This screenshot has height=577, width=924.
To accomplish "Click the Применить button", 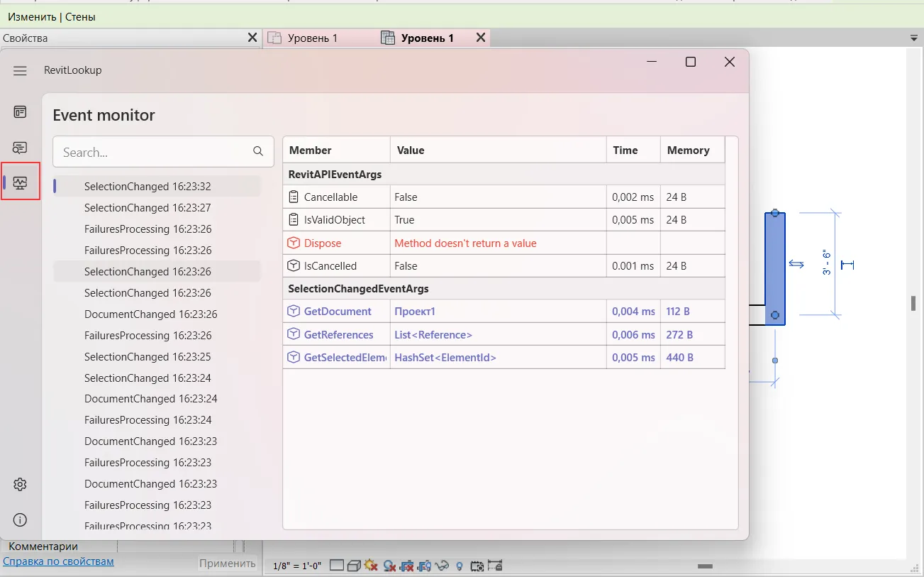I will click(227, 564).
